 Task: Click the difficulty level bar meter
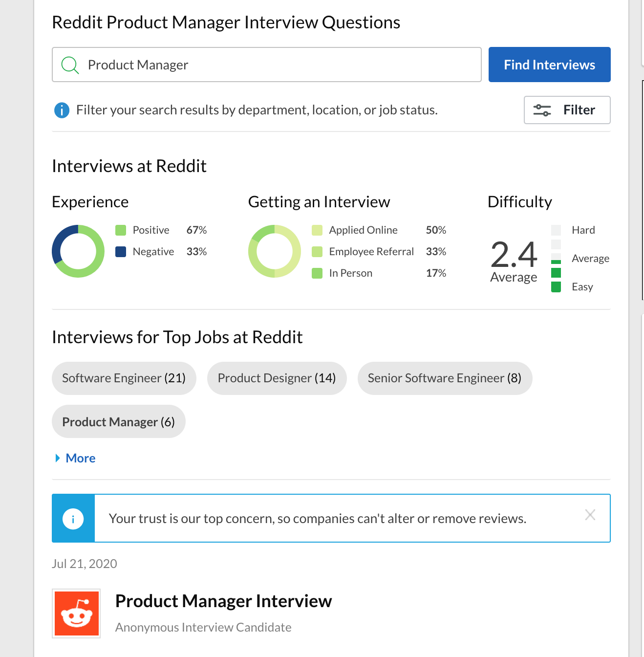pos(556,259)
